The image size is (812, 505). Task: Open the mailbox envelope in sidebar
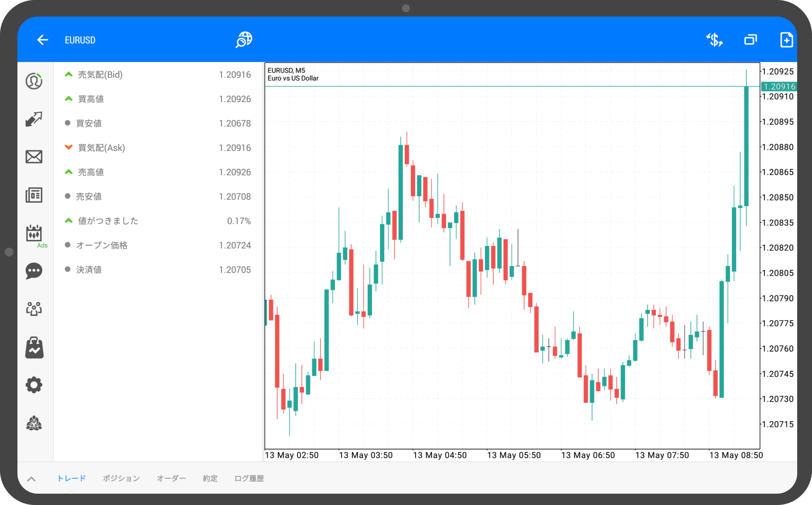tap(34, 157)
